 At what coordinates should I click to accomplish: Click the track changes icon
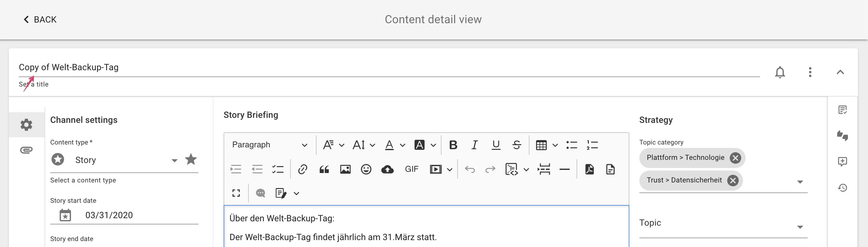281,193
